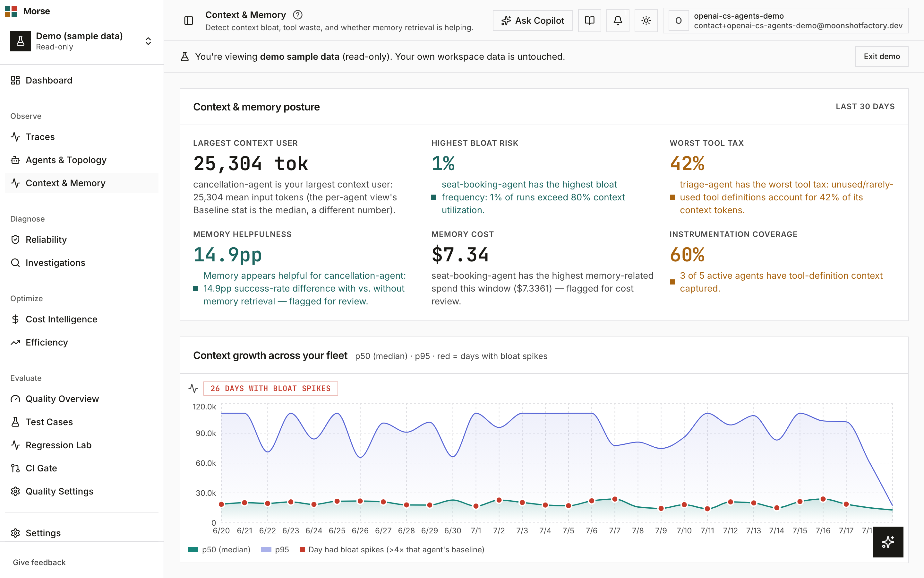The image size is (924, 578).
Task: Click the '120.0k' y-axis label
Action: coord(204,407)
